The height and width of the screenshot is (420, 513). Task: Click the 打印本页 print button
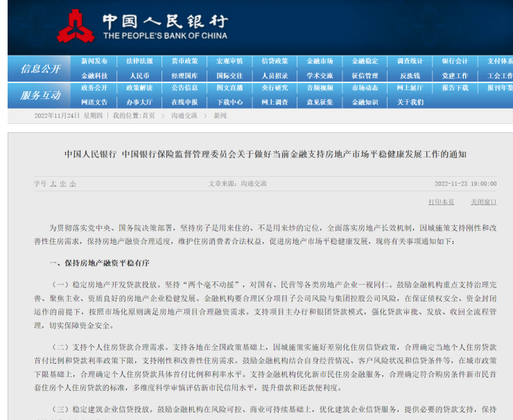pos(441,202)
